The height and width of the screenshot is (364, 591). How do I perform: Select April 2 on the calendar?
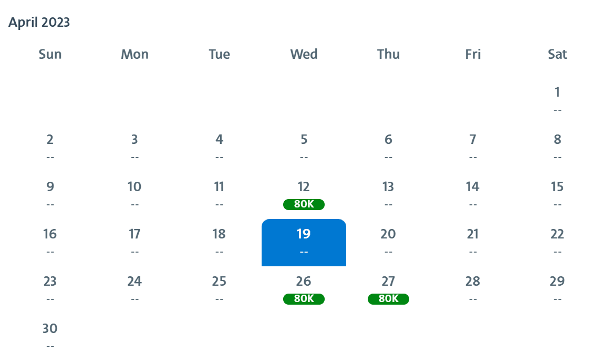50,147
